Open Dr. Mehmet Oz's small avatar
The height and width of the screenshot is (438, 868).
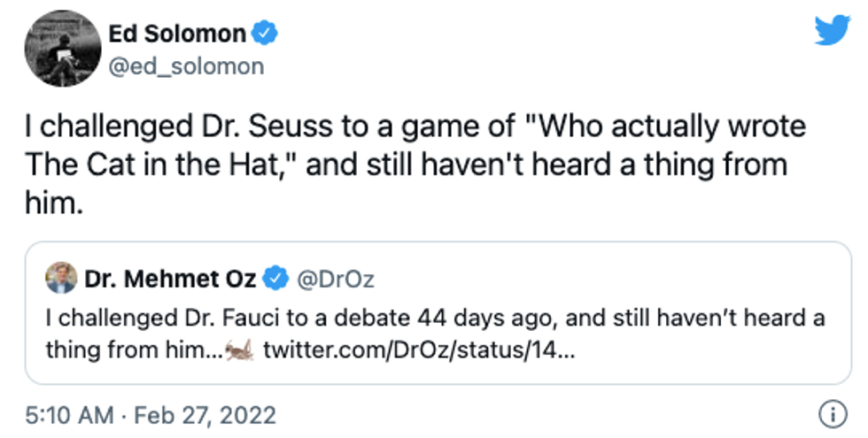(62, 280)
